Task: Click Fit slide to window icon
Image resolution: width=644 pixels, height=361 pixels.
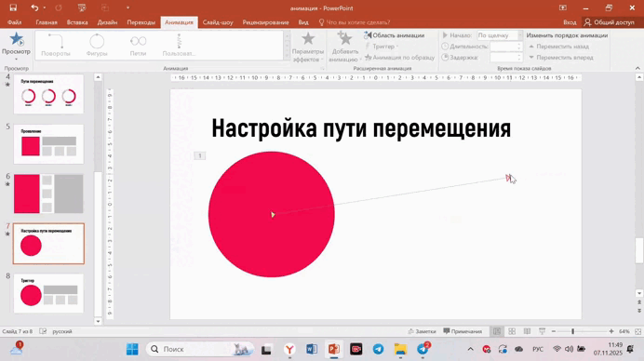Action: [x=637, y=331]
